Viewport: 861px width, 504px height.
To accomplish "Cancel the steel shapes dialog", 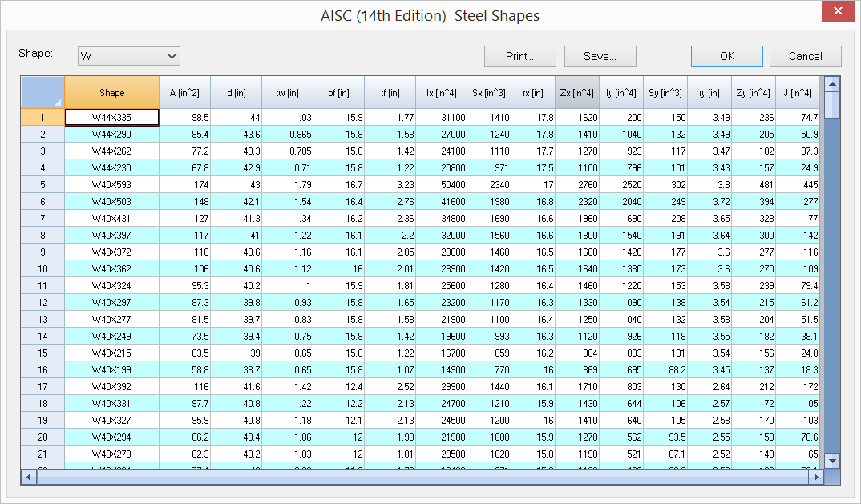I will point(805,56).
